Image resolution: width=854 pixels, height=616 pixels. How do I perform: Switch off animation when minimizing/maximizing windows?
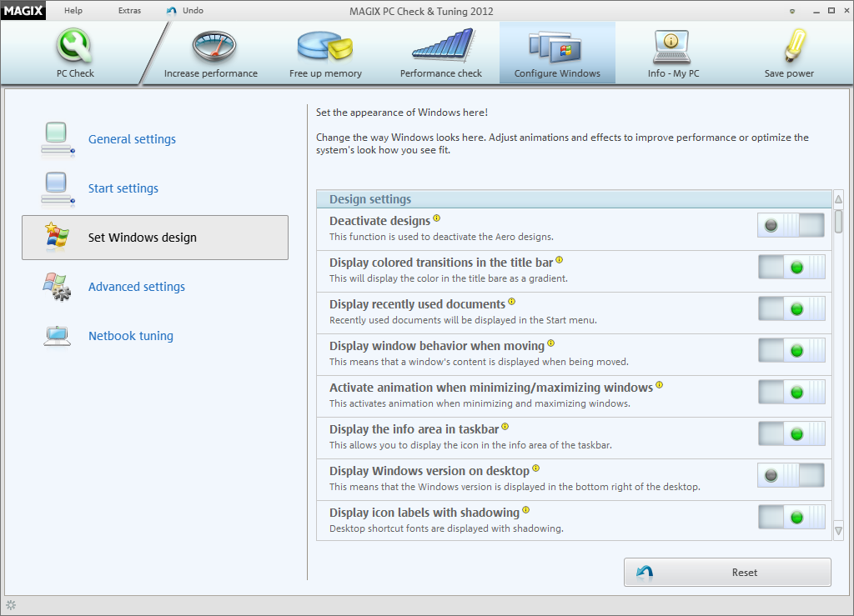(x=792, y=393)
